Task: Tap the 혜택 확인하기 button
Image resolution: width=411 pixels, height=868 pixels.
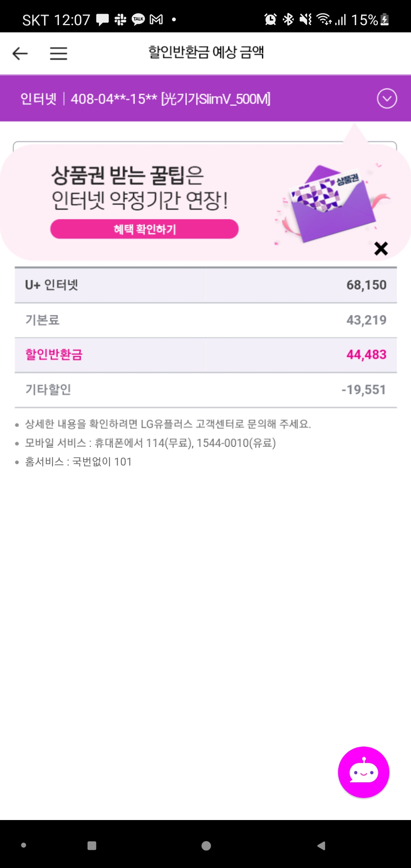Action: point(144,229)
